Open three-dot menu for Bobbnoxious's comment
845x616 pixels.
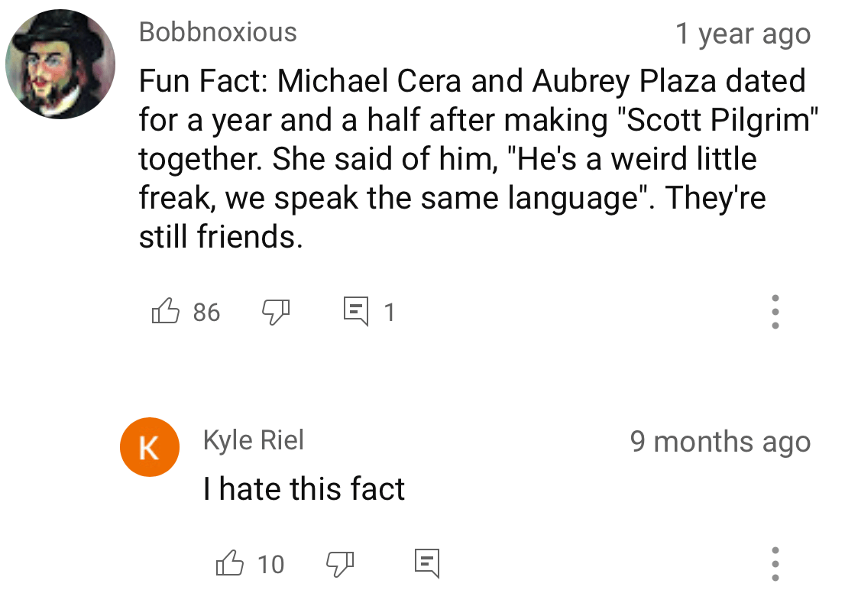775,312
